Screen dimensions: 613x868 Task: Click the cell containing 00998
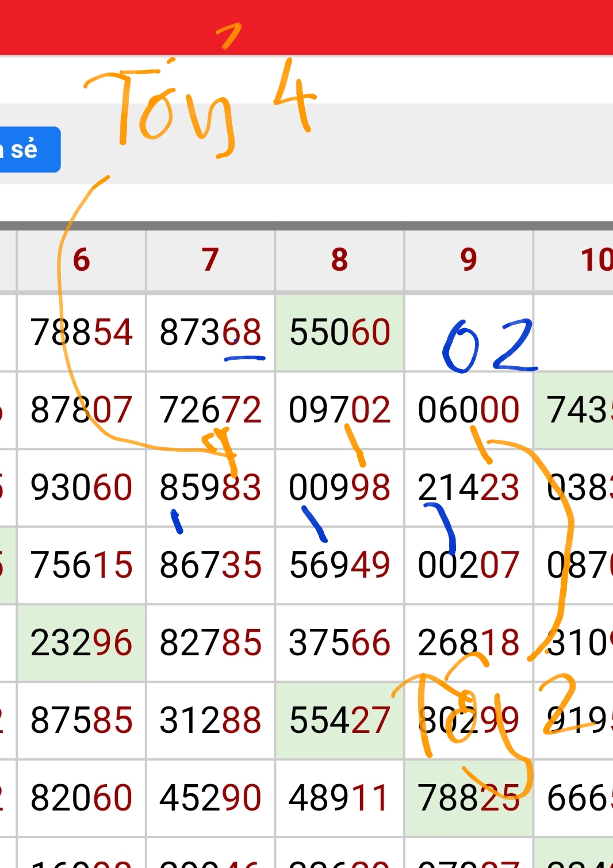(x=339, y=487)
